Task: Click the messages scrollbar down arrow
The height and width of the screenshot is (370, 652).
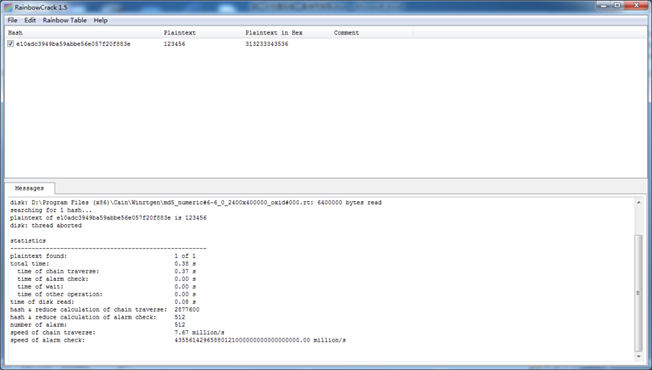Action: pyautogui.click(x=638, y=357)
